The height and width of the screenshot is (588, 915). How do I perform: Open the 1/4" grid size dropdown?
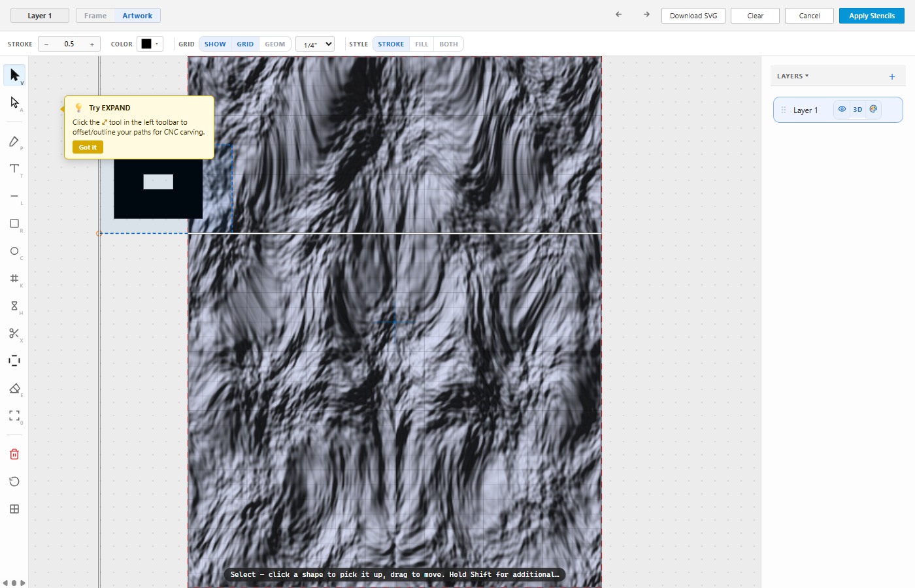point(315,44)
